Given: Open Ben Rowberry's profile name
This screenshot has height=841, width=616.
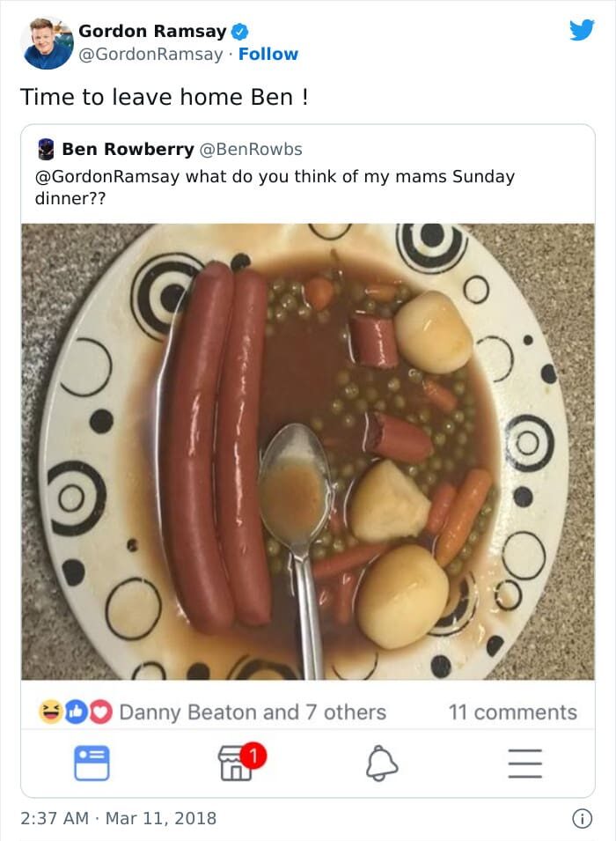Looking at the screenshot, I should (128, 150).
